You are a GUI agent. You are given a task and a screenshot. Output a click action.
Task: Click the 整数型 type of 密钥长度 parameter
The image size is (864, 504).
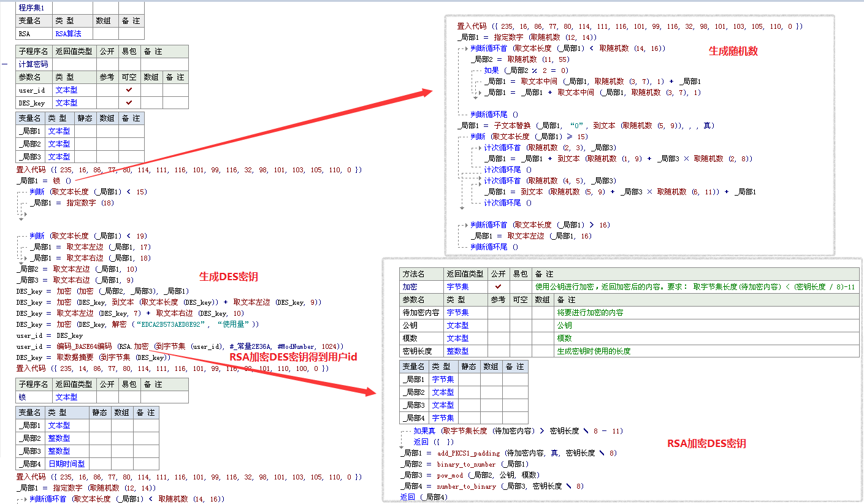457,351
